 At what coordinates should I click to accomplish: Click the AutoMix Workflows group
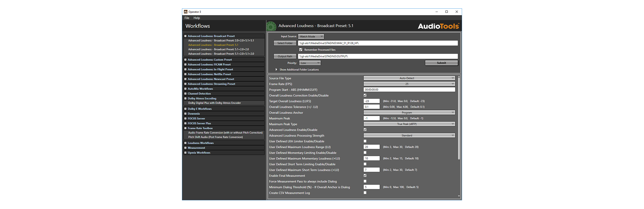pos(200,89)
